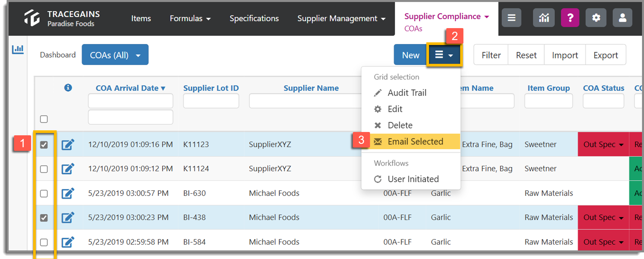Click the Supplier Name filter field
Image resolution: width=644 pixels, height=259 pixels.
305,101
